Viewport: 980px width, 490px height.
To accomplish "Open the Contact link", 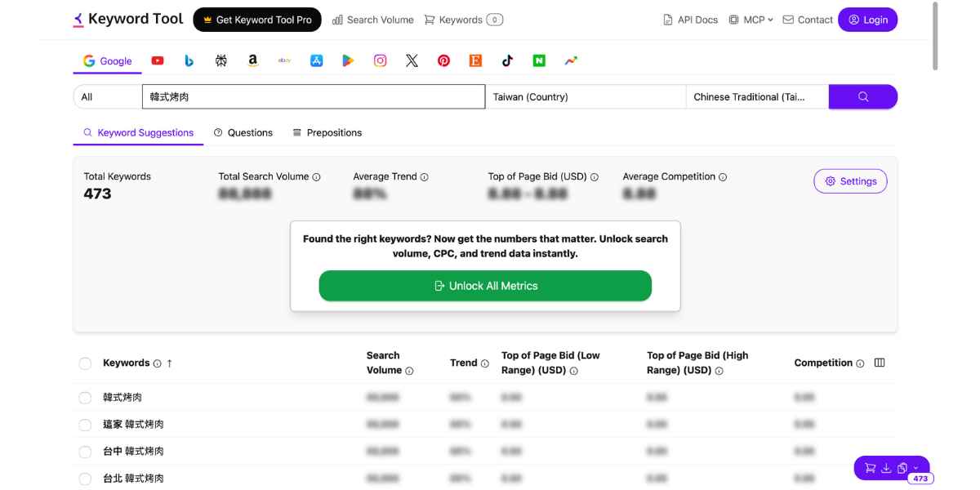I will (x=808, y=20).
